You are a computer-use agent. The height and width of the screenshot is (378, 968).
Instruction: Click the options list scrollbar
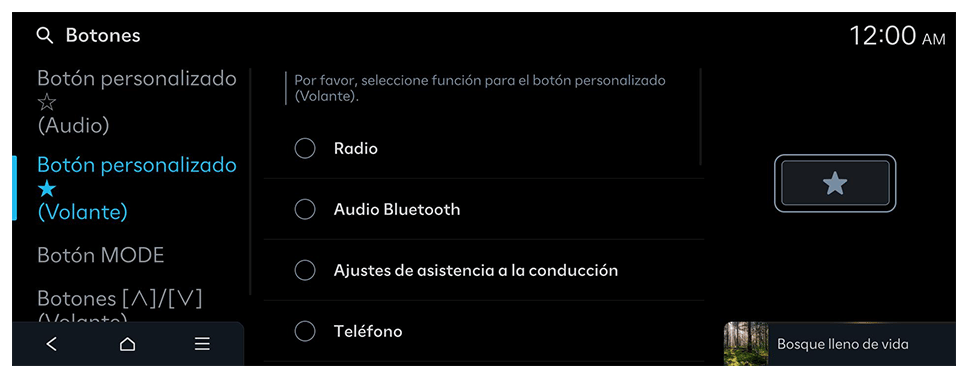point(701,117)
